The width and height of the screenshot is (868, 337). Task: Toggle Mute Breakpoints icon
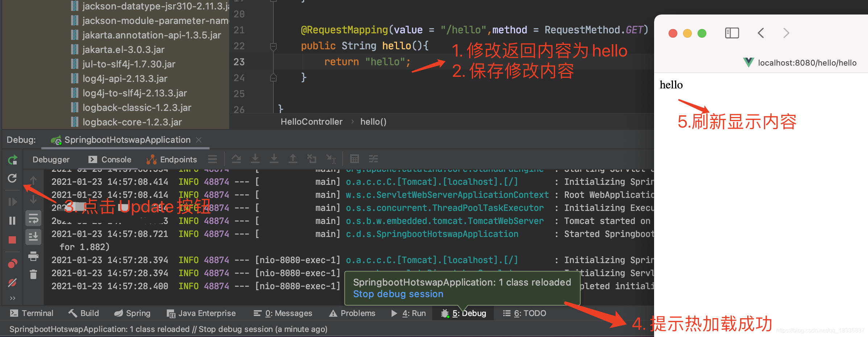point(12,282)
